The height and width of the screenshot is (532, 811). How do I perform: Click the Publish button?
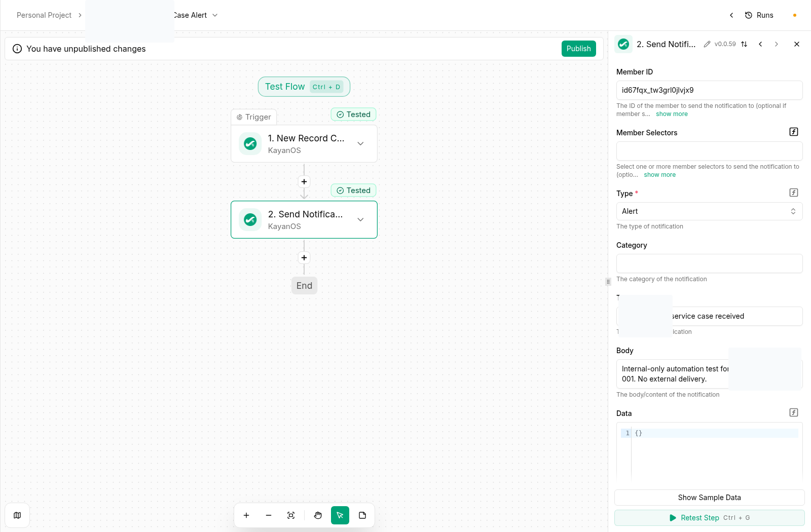coord(578,49)
